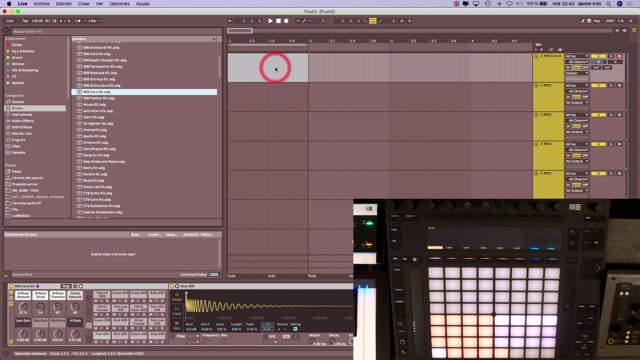The width and height of the screenshot is (640, 360).
Task: Disarm recording on track 1
Action: 620,56
